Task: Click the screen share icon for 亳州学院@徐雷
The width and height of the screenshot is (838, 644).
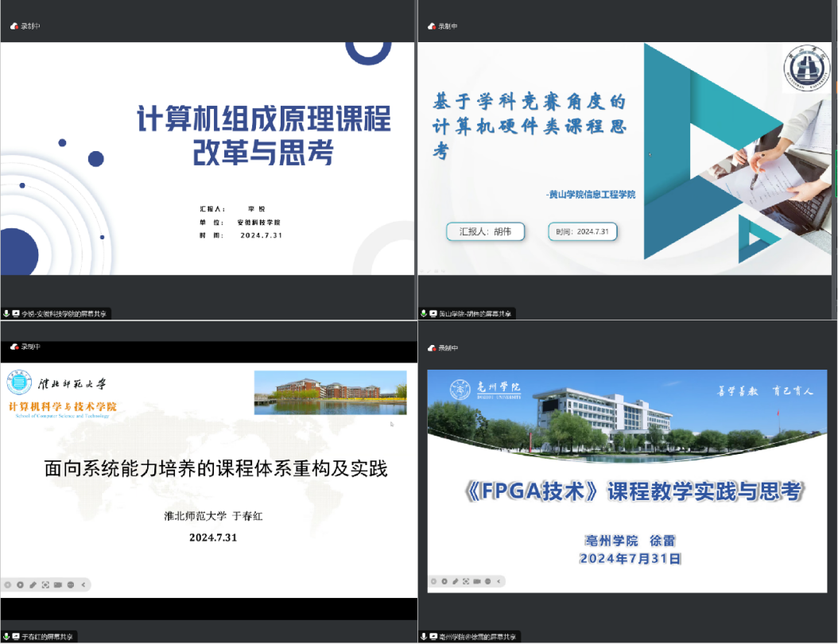Action: pyautogui.click(x=433, y=637)
